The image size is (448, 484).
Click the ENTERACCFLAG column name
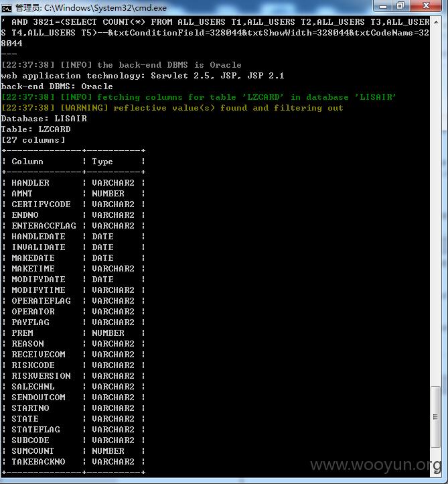click(44, 226)
